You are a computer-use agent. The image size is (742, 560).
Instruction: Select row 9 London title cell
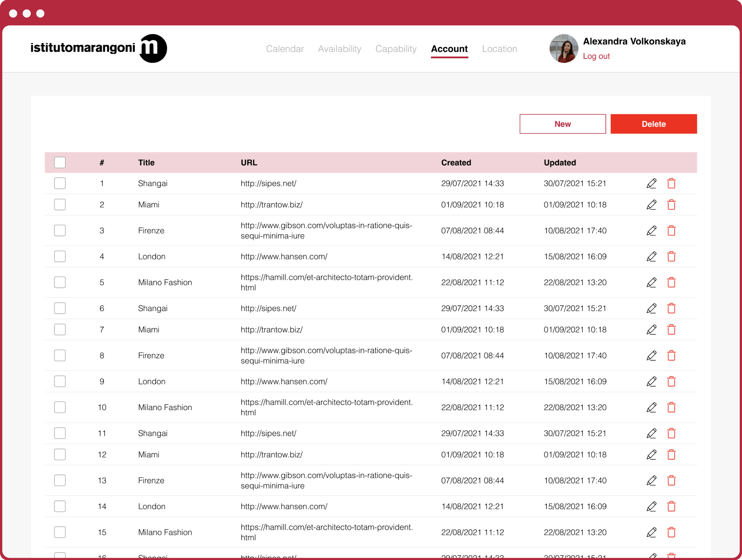pyautogui.click(x=152, y=381)
